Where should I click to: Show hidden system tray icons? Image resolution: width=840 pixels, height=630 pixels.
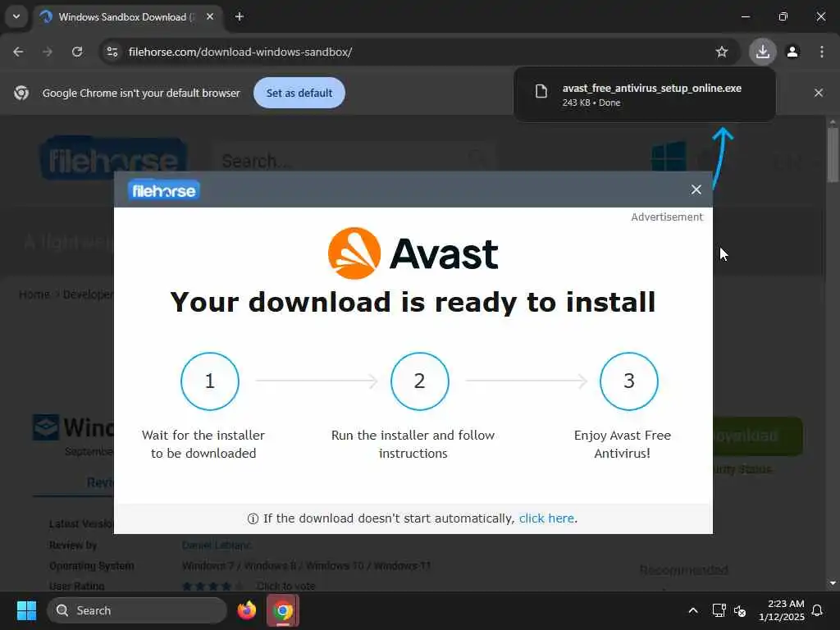(x=692, y=610)
